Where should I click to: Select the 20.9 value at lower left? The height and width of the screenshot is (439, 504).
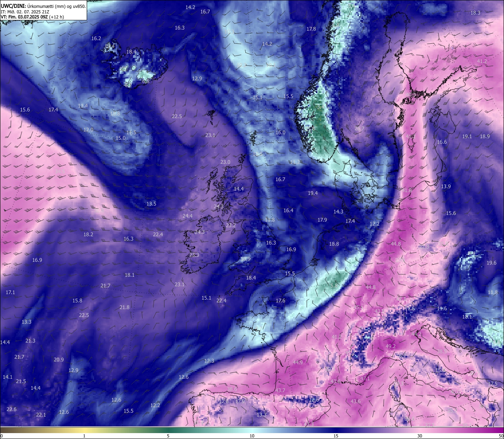tap(59, 360)
